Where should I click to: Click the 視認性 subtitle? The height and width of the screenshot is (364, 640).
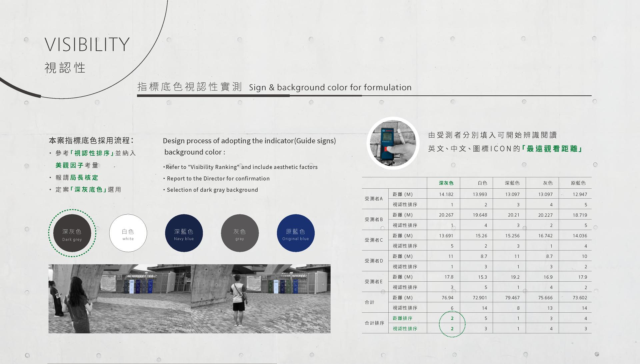pyautogui.click(x=65, y=68)
